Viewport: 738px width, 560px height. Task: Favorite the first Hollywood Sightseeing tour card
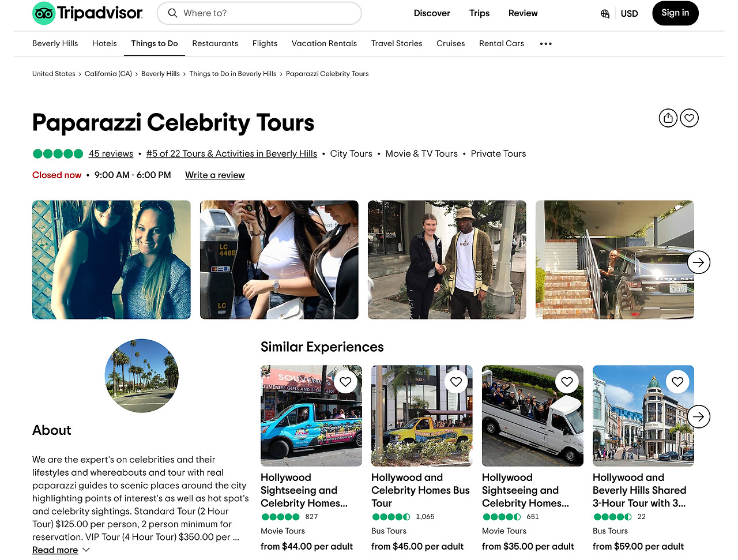click(x=345, y=382)
